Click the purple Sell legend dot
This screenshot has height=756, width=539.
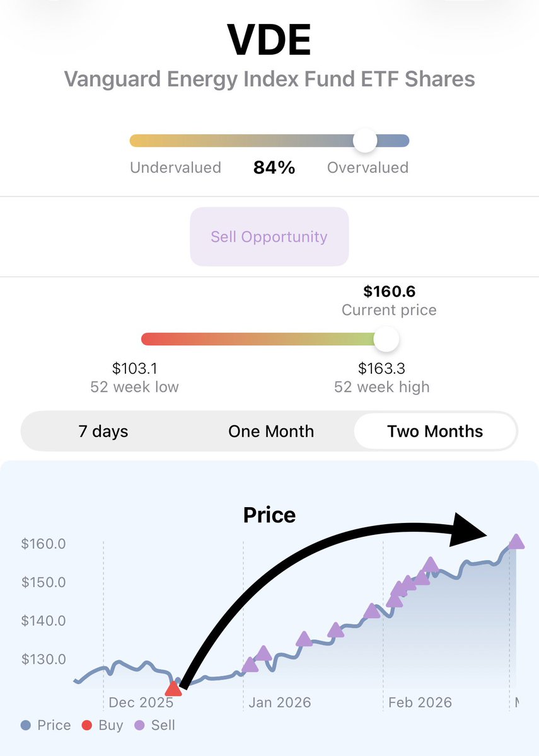coord(139,725)
